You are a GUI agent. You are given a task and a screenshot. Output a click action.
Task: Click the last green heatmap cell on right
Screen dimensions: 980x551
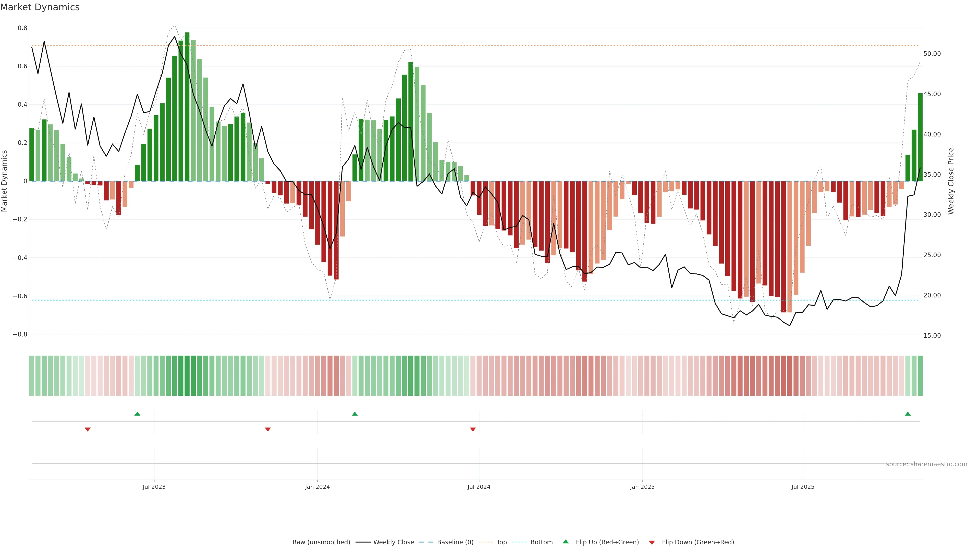click(x=920, y=376)
